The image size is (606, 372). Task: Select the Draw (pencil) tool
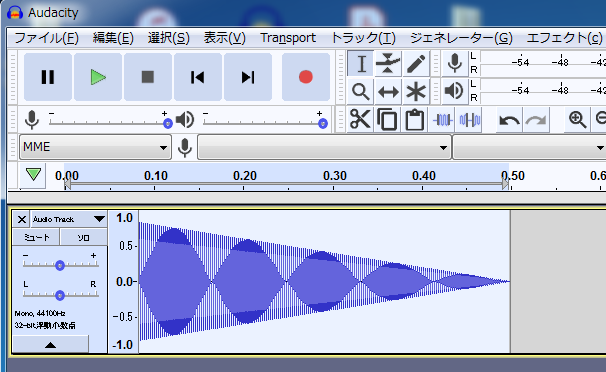[x=416, y=64]
